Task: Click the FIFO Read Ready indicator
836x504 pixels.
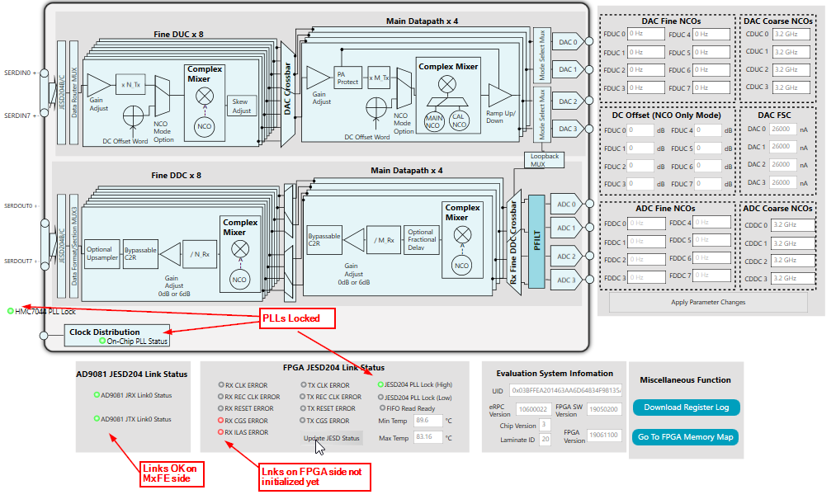Action: 382,408
